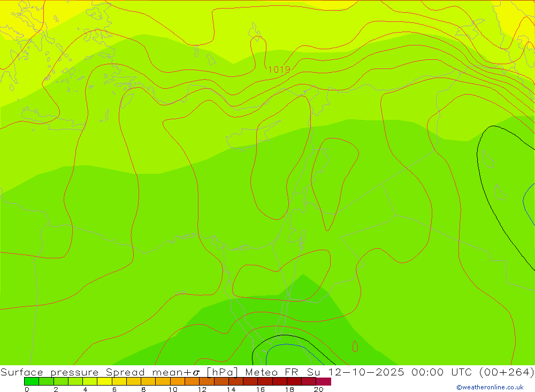
Task: Select the legend swatch above the 12 label
Action: tap(207, 381)
